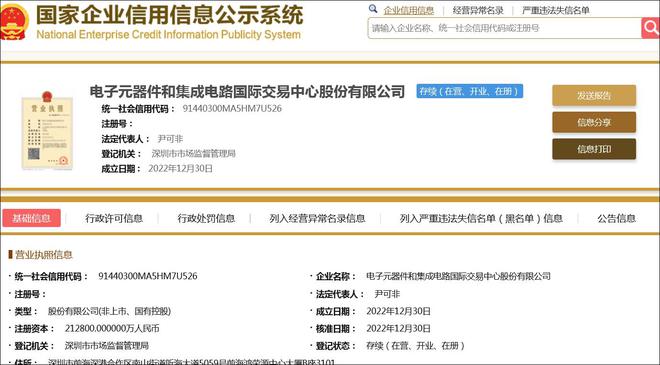Switch to the 基础信息 tab

32,218
